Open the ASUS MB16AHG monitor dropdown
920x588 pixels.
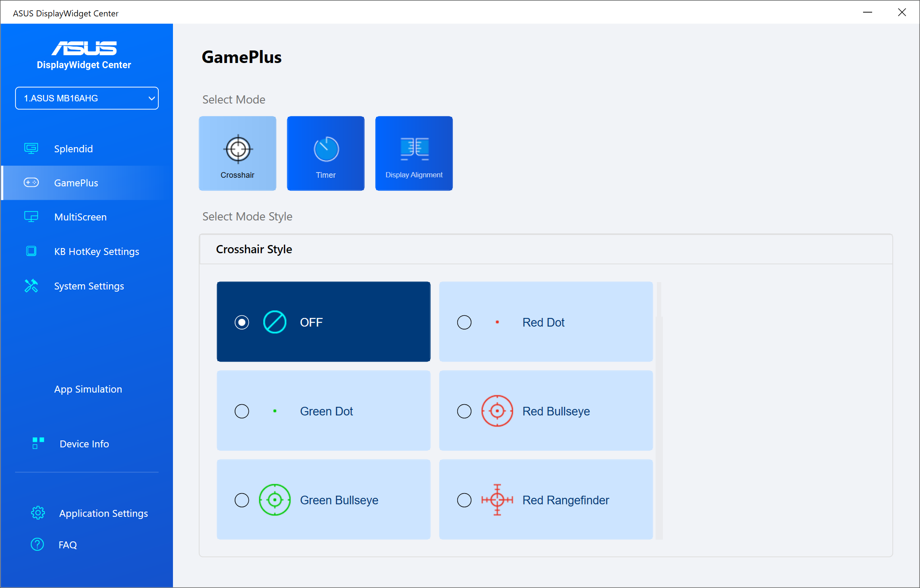87,98
